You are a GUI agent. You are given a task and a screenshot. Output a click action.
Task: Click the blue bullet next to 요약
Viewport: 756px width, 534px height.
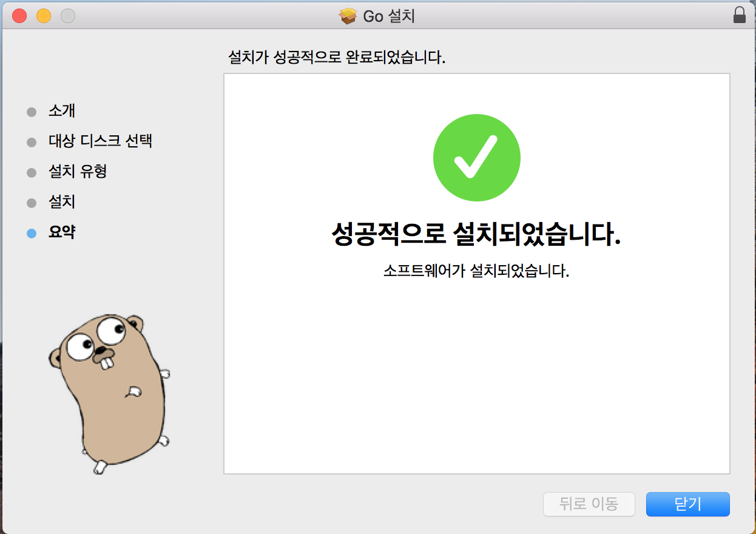32,233
